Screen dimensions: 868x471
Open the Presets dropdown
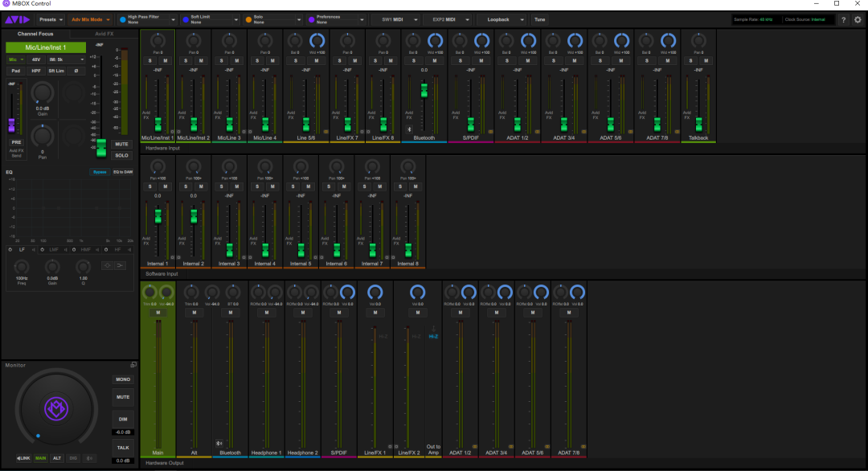click(51, 20)
